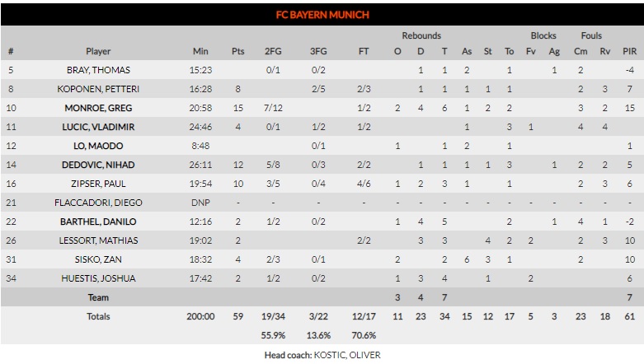The width and height of the screenshot is (644, 364).
Task: Open KOPONEN, PETTERI player profile
Action: click(98, 89)
